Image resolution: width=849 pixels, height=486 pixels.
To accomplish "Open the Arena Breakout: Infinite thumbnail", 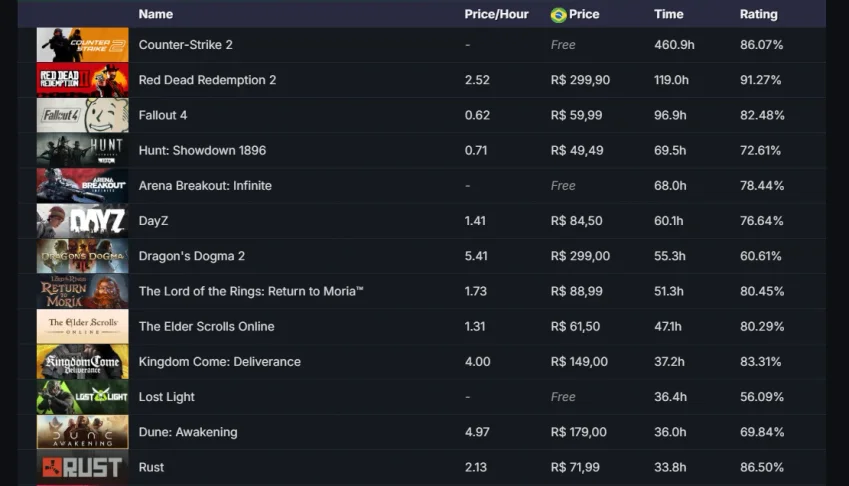I will tap(83, 186).
